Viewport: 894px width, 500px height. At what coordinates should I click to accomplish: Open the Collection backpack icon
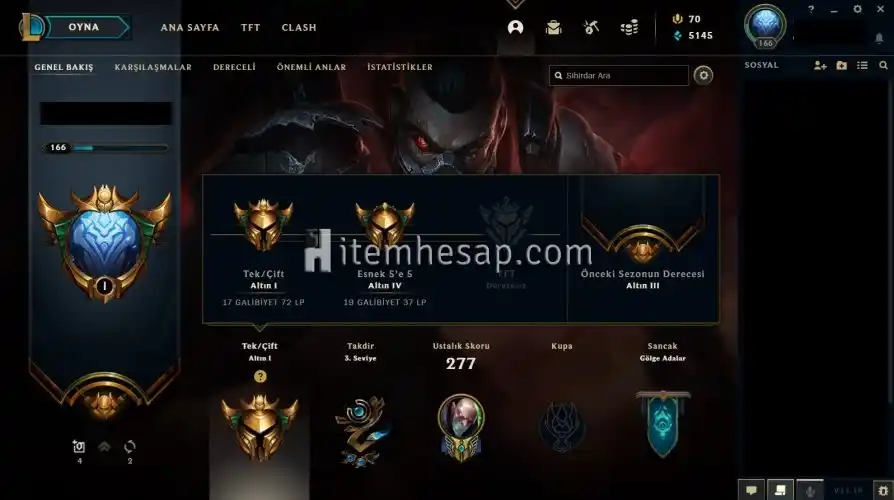pyautogui.click(x=554, y=27)
